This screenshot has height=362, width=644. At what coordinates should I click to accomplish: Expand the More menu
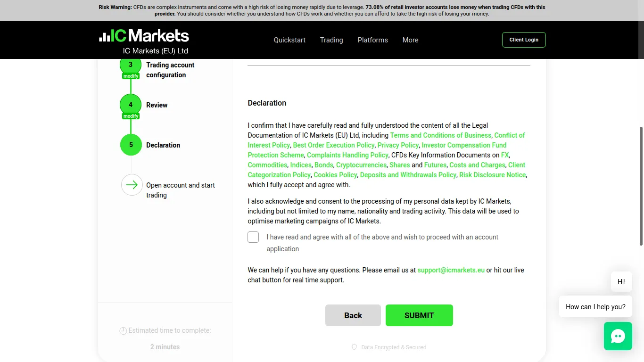click(x=410, y=40)
